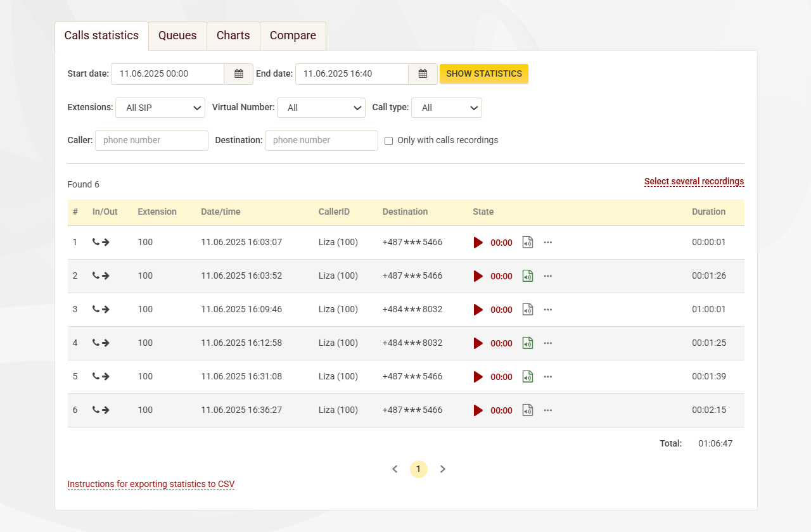Open the calendar picker for End date
The width and height of the screenshot is (811, 532).
tap(423, 73)
